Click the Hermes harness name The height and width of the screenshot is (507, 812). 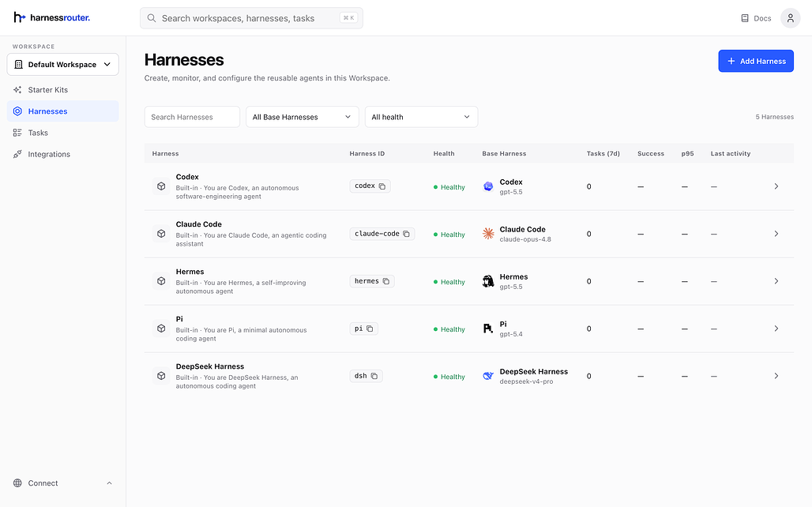pos(190,272)
